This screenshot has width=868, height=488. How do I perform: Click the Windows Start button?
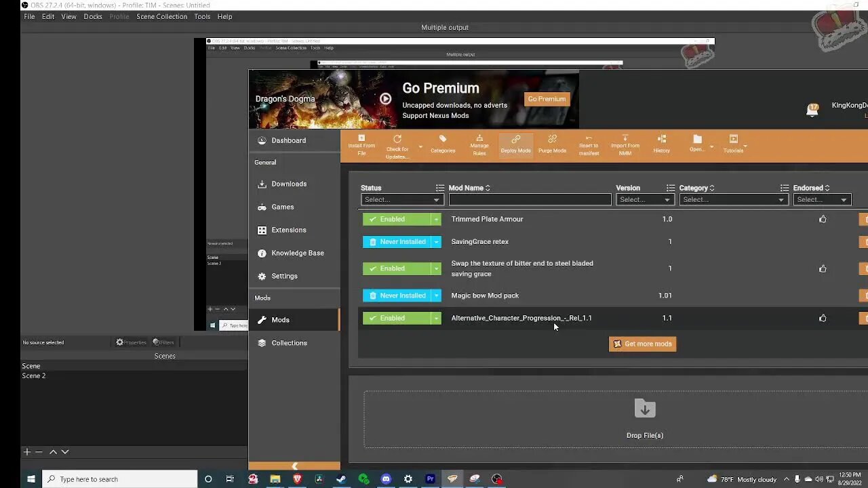click(x=31, y=479)
